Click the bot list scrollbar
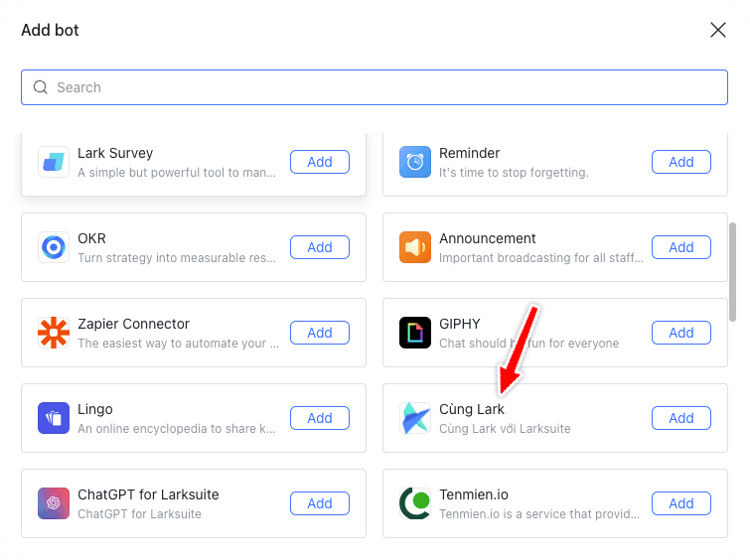750x560 pixels. pyautogui.click(x=734, y=270)
